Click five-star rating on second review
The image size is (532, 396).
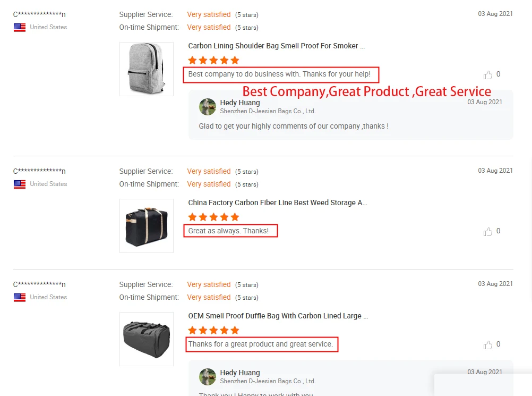pos(213,217)
